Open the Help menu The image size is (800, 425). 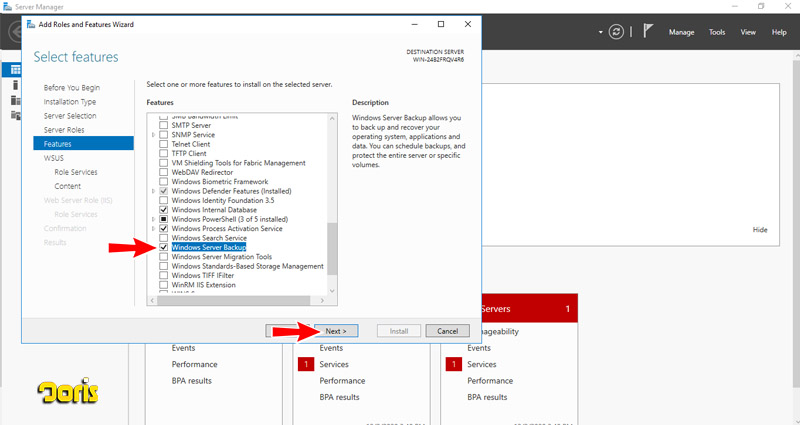point(779,32)
